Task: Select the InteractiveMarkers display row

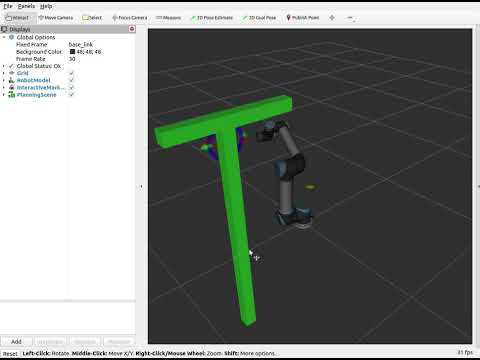Action: (x=68, y=88)
